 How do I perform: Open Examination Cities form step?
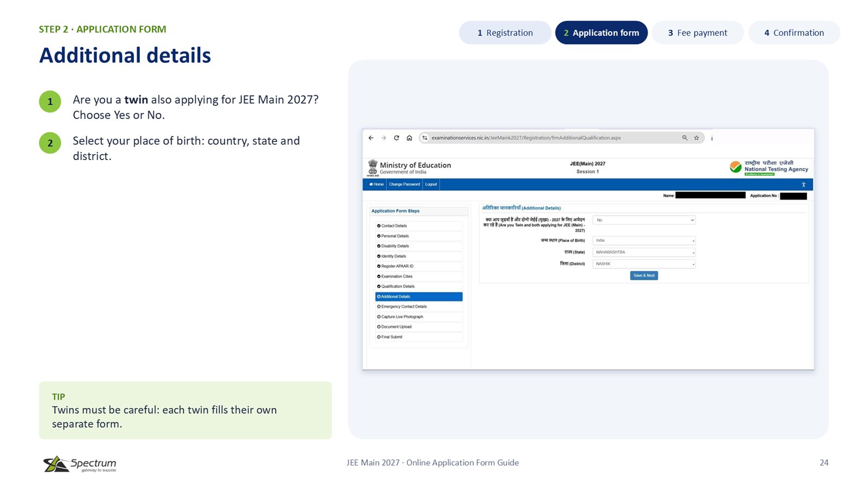click(419, 277)
